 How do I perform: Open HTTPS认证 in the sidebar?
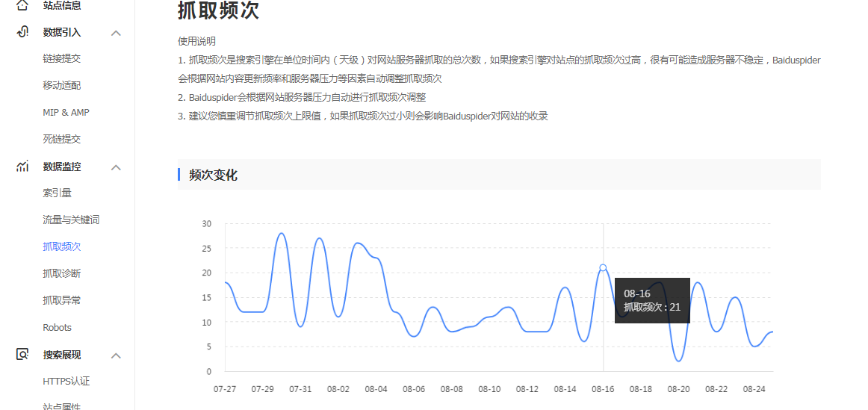pos(66,381)
